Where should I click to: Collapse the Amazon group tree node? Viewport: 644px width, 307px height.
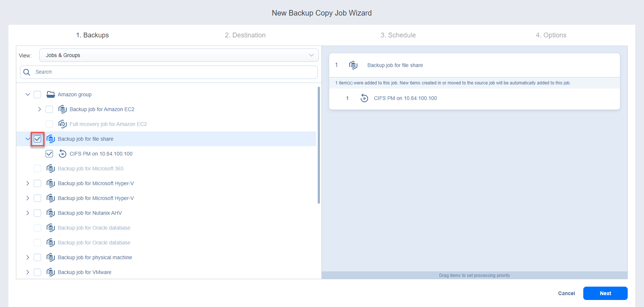(28, 94)
